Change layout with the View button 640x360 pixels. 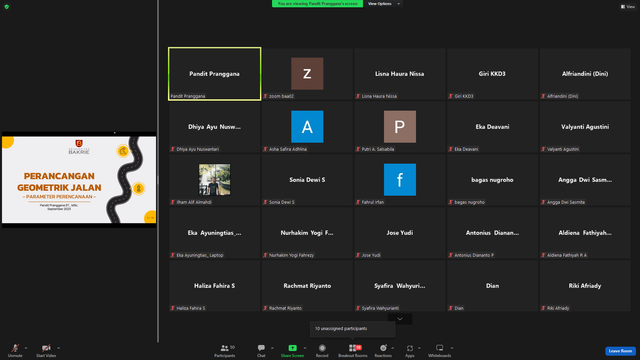628,7
